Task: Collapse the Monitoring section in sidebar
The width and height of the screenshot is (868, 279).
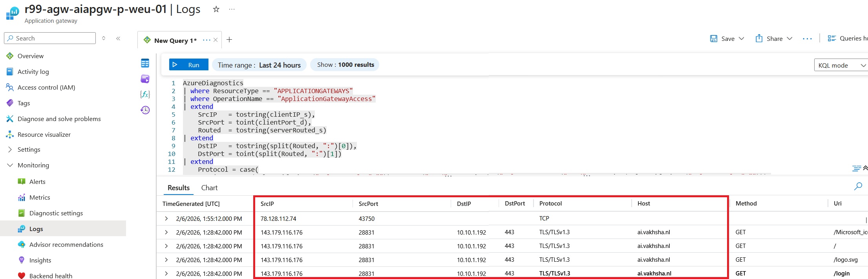Action: (x=10, y=165)
